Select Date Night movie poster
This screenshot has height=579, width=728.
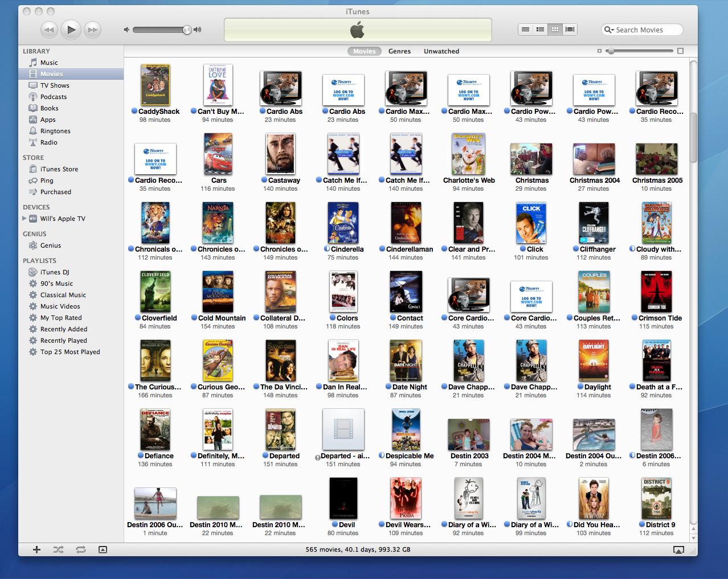[406, 360]
